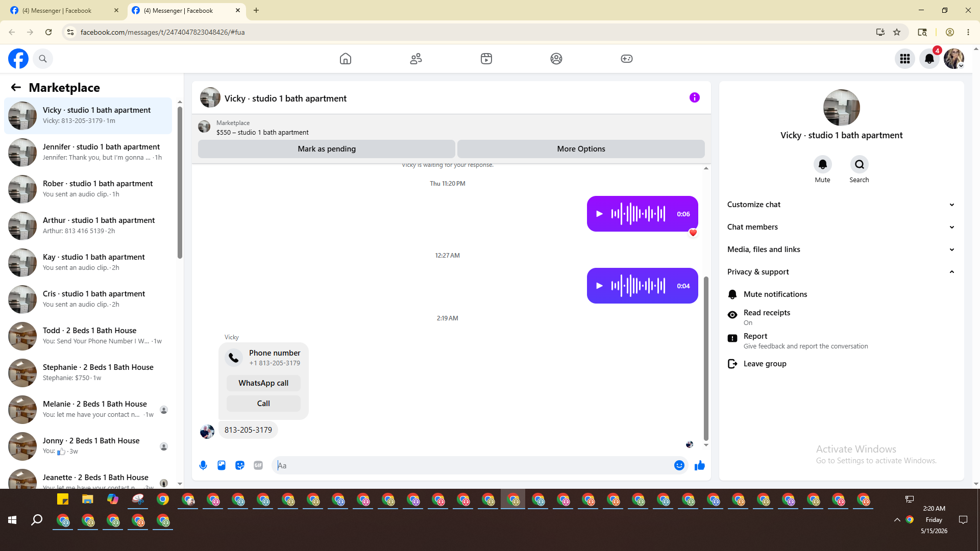Viewport: 980px width, 551px height.
Task: Leave the group chat
Action: (841, 364)
